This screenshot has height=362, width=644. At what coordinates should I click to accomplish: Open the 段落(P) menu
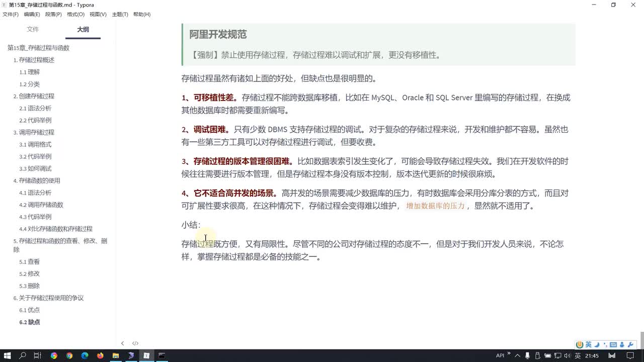click(54, 14)
